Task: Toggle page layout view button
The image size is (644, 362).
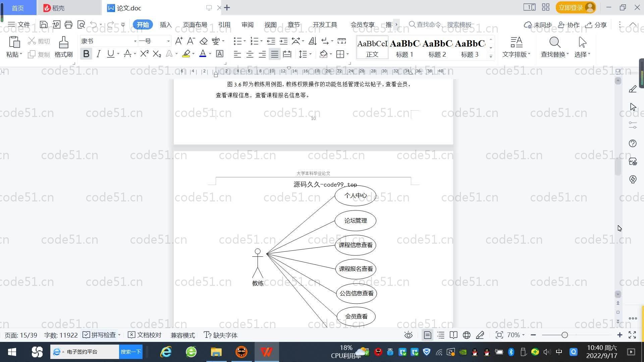Action: coord(427,335)
